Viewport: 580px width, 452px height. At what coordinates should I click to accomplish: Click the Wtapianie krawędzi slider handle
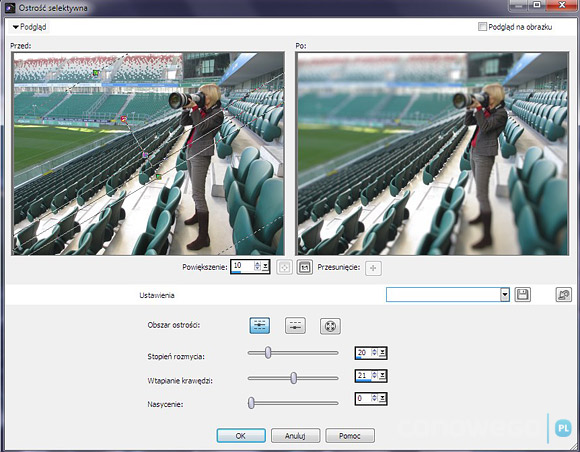[x=294, y=378]
